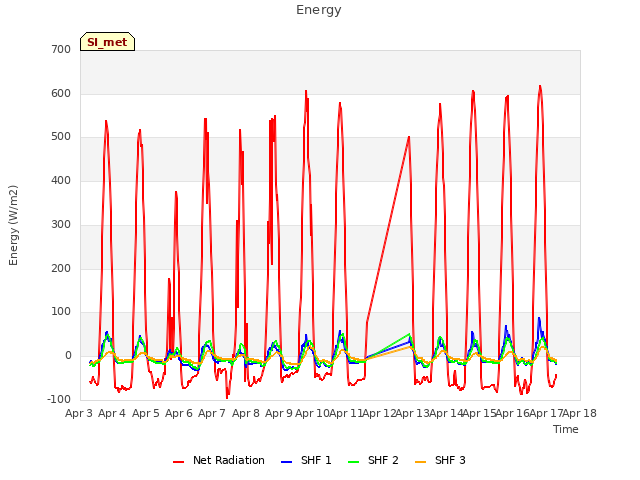Click the Apr 10 x-axis tick label
Image resolution: width=640 pixels, height=480 pixels.
[312, 413]
